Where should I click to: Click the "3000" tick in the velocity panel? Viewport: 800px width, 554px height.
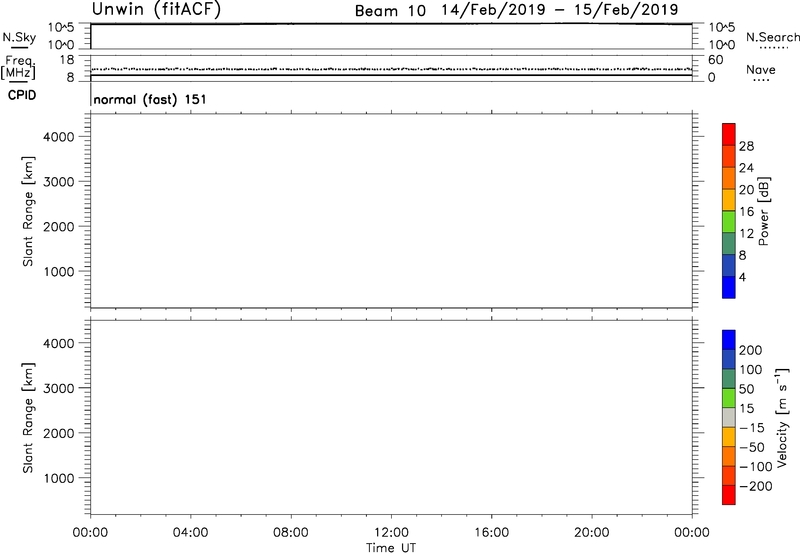(59, 388)
